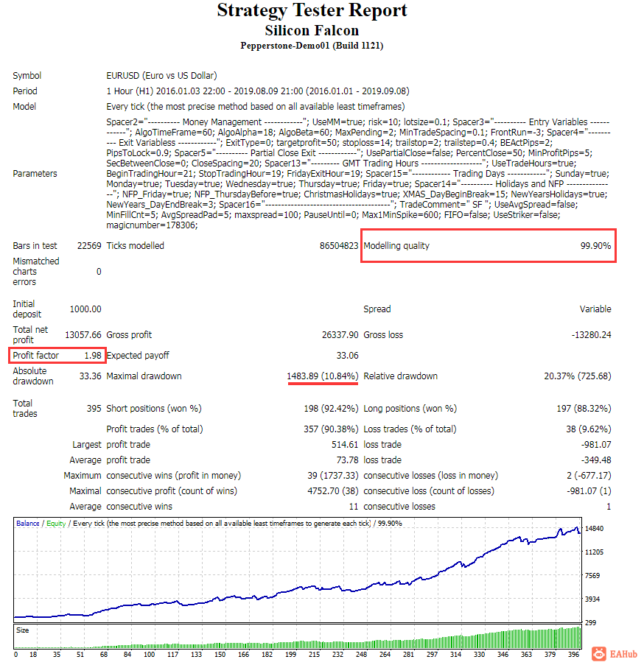Click Absolute drawdown value 33.36

coord(91,376)
